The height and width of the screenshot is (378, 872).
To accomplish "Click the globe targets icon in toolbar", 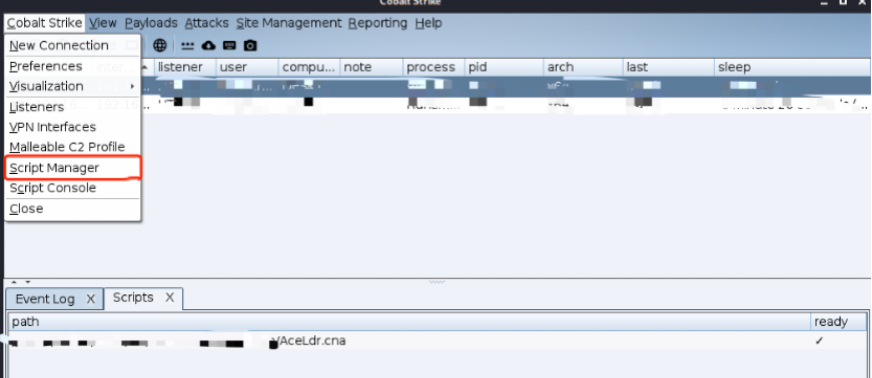I will click(160, 45).
